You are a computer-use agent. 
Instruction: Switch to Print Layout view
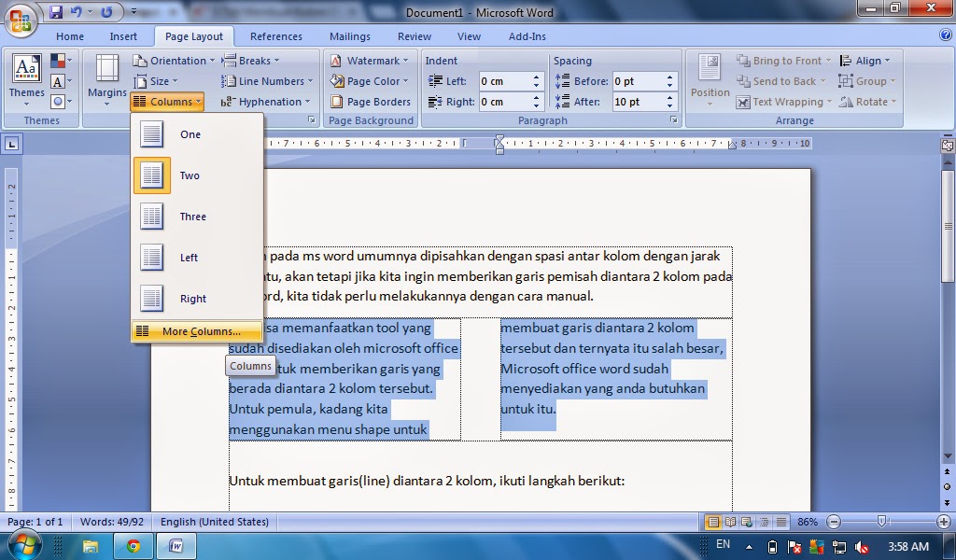coord(712,522)
